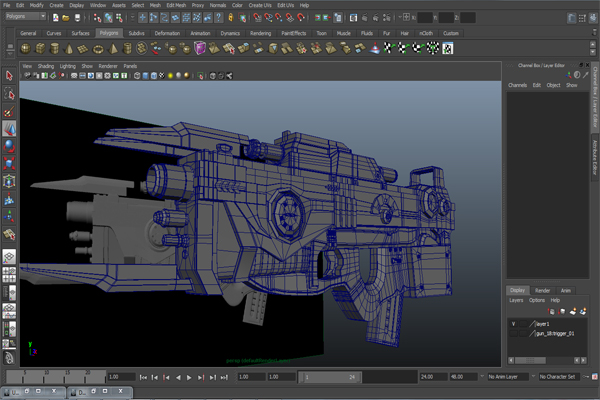Open the scene file folder icon
600x400 pixels.
(66, 18)
